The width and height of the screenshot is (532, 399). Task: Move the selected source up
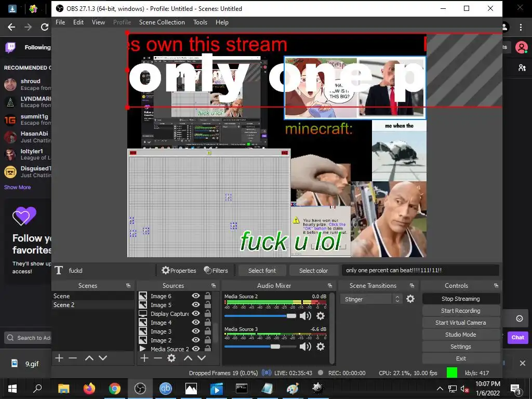188,358
